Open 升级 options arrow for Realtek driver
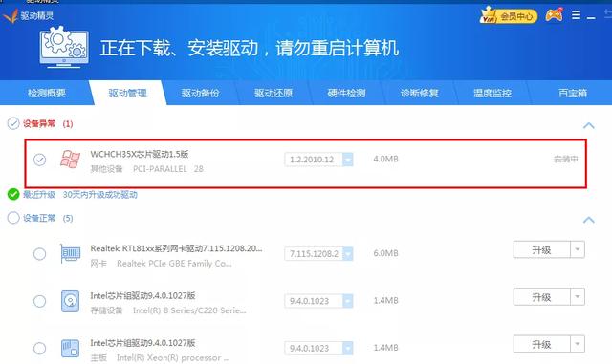The image size is (612, 364). [x=578, y=249]
